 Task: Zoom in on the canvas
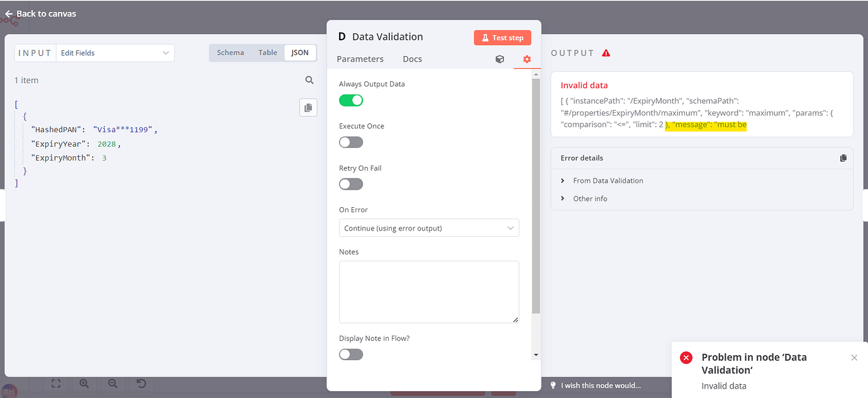coord(84,384)
